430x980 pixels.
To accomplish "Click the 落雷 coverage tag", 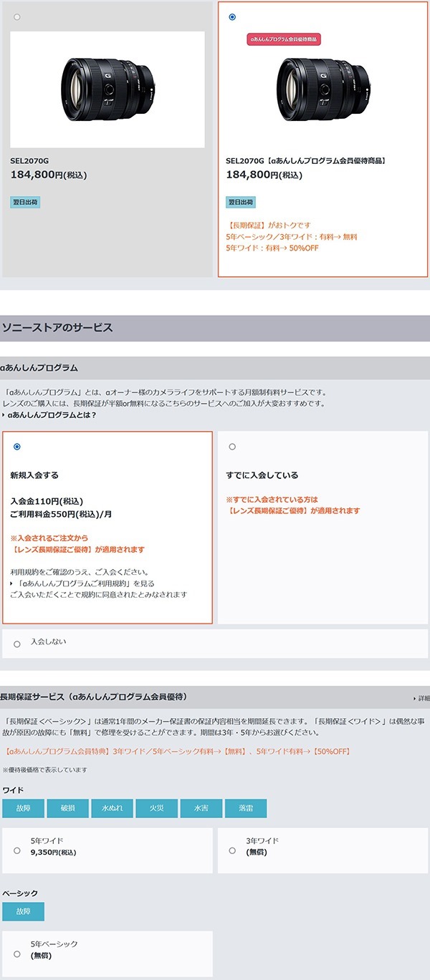I will tap(246, 808).
